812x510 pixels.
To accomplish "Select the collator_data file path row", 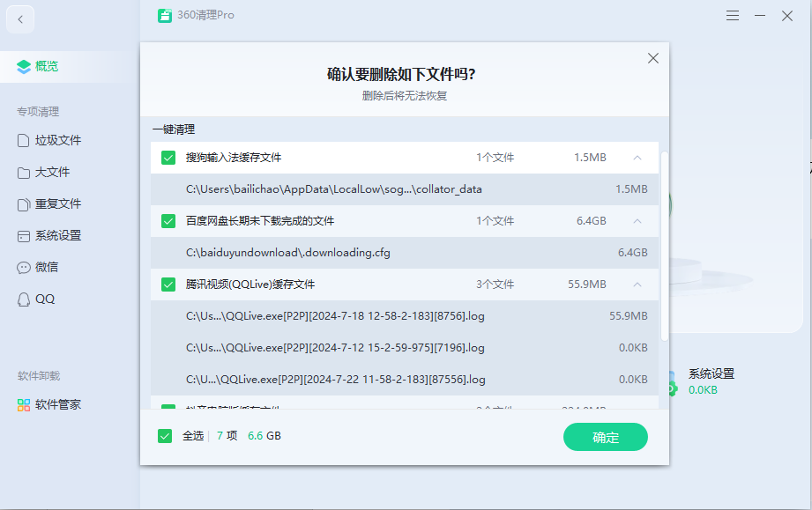I will click(405, 189).
